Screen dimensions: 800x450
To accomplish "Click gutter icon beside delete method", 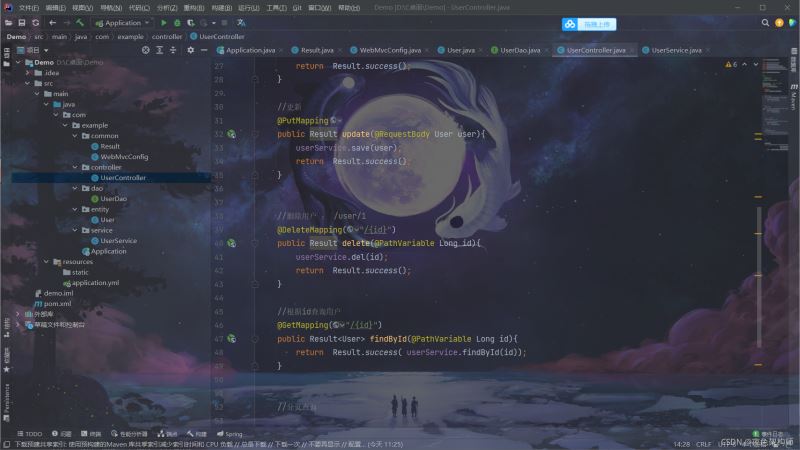I will point(232,243).
